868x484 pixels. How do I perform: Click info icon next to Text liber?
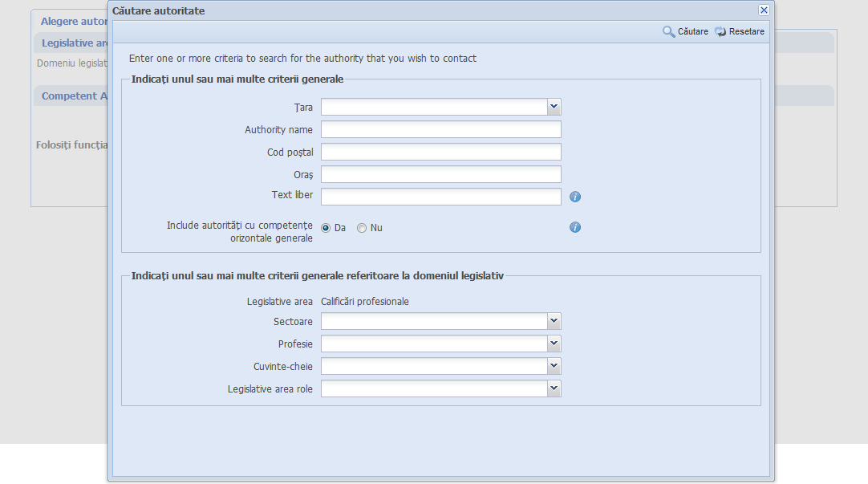[x=575, y=197]
